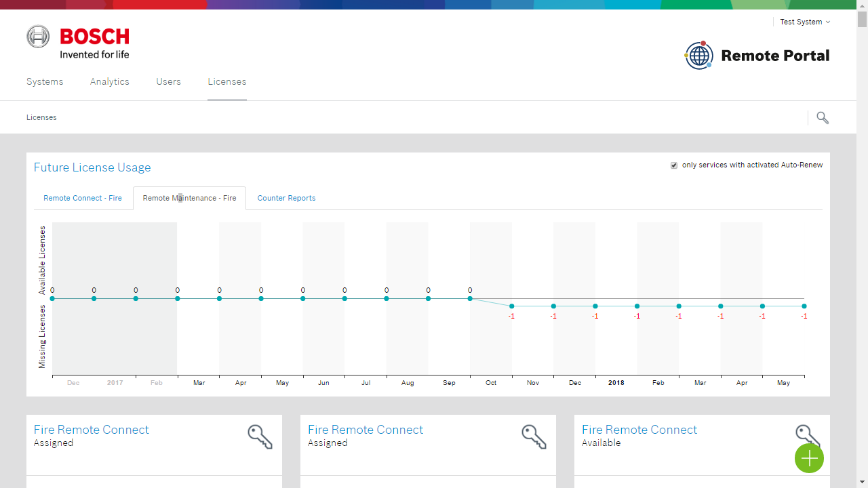Expand the Test System dropdown
This screenshot has height=488, width=868.
[x=805, y=22]
